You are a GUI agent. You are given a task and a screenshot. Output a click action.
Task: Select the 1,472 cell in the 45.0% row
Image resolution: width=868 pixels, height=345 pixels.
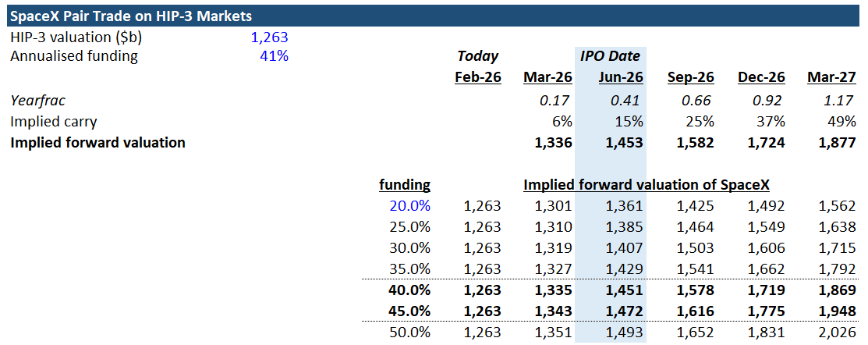(625, 311)
